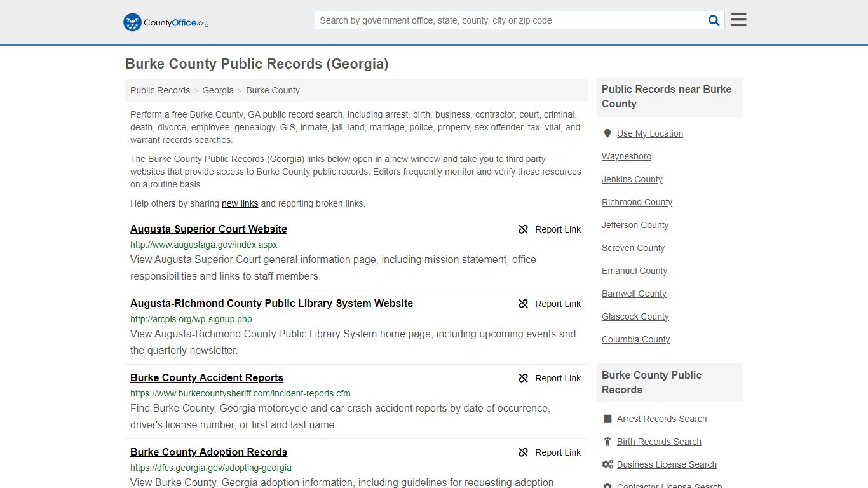
Task: Click the search magnifier icon
Action: pos(714,20)
